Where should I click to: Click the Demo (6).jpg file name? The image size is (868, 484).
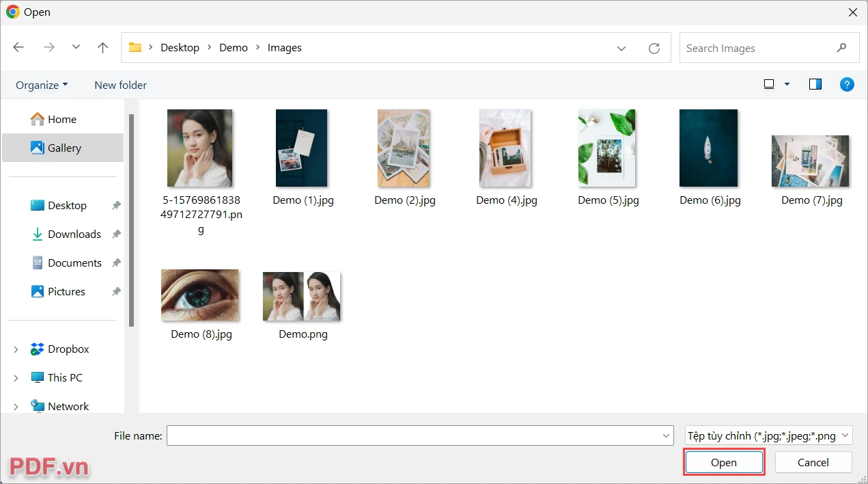point(710,200)
